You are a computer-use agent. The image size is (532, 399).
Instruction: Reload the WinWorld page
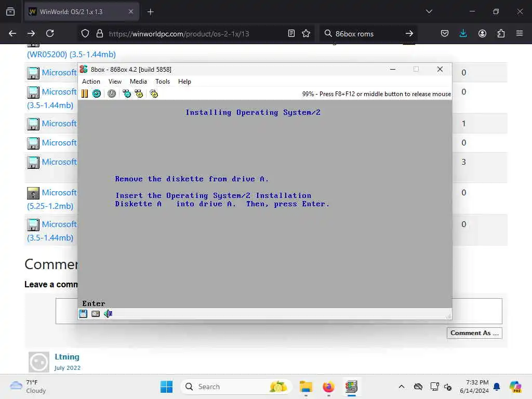(x=50, y=34)
